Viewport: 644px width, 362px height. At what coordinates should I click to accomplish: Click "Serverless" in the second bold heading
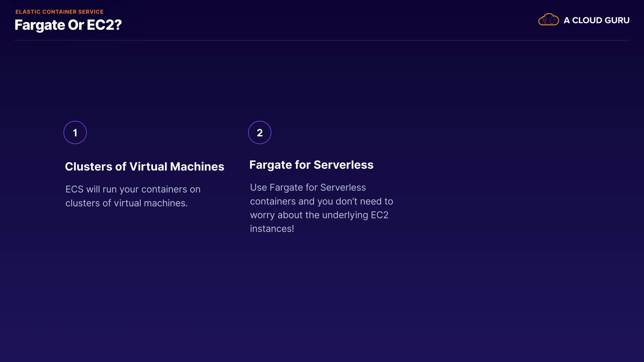tap(343, 165)
